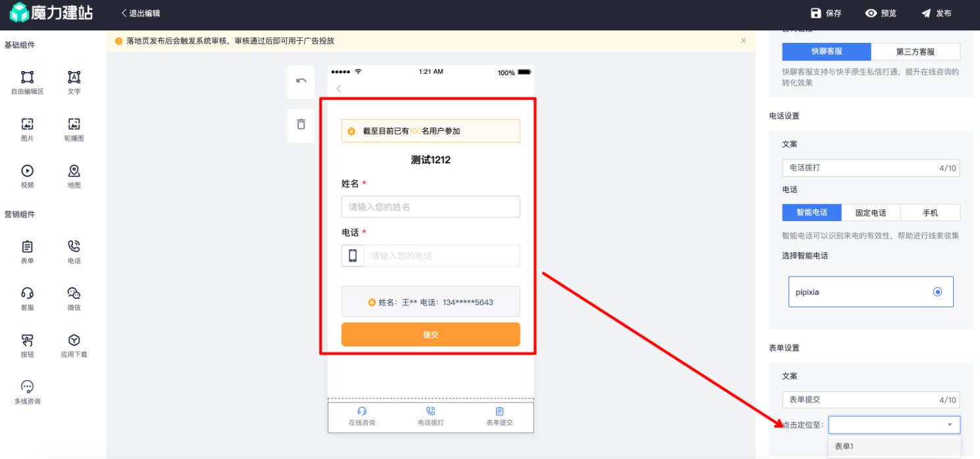Click the undo arrow above the phone preview
980x459 pixels.
[x=301, y=82]
